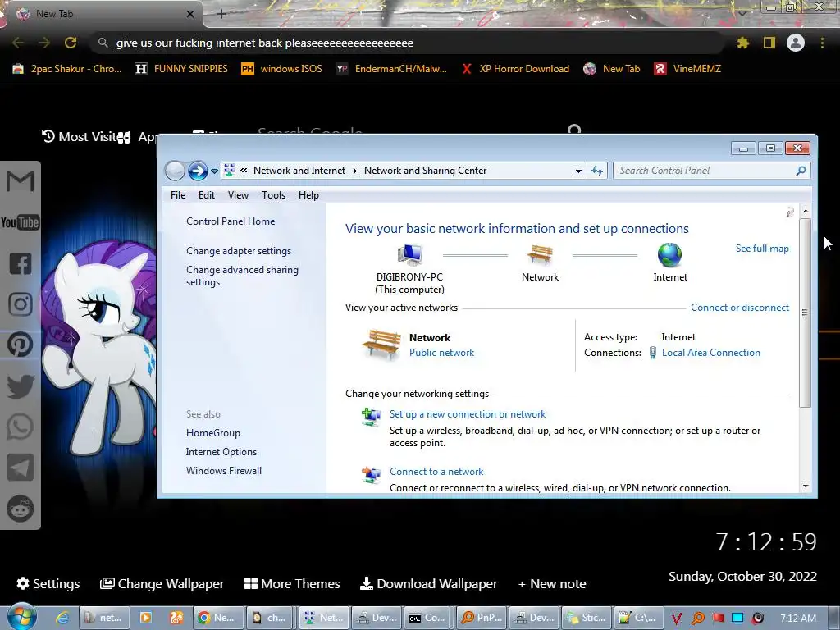Open HomeGroup under See also
Viewport: 840px width, 630px height.
tap(212, 433)
